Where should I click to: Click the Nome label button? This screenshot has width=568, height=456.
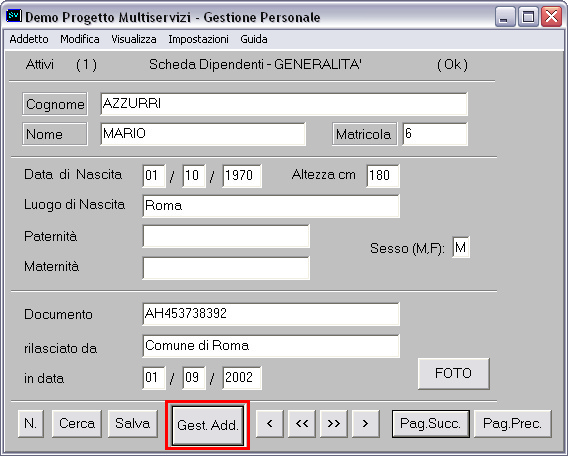point(55,134)
